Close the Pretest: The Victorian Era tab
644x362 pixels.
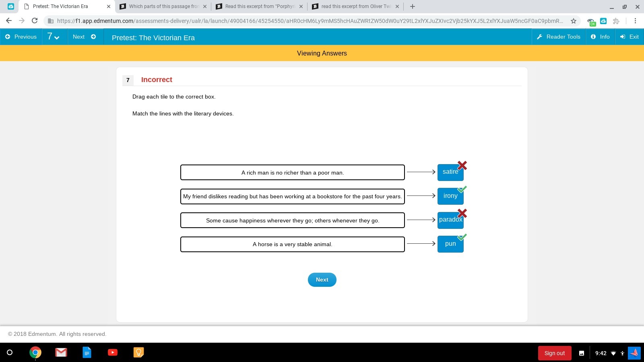pyautogui.click(x=108, y=6)
